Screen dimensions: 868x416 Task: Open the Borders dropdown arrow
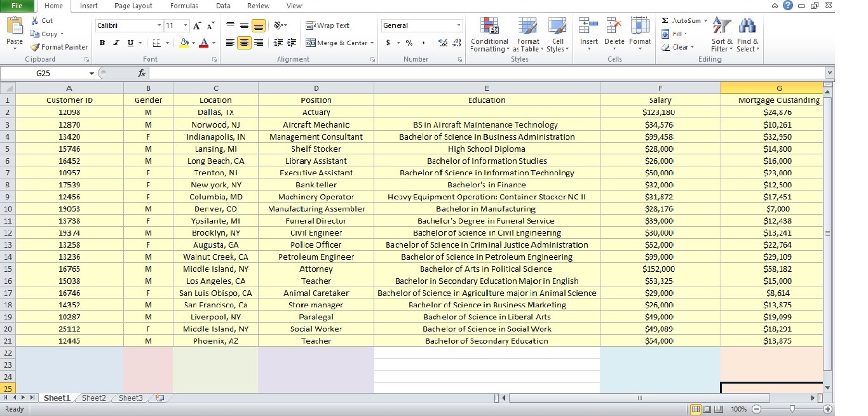[166, 43]
